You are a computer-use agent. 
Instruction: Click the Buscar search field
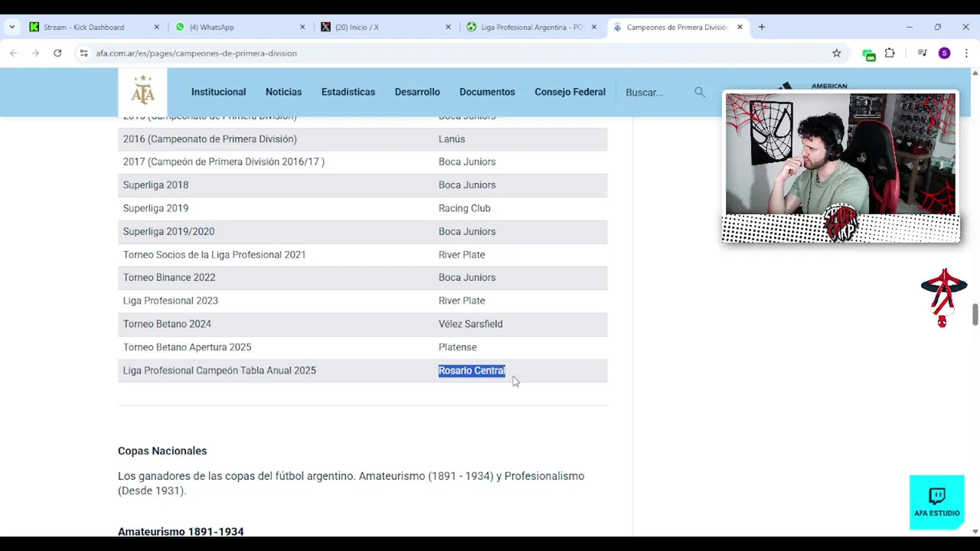[x=657, y=92]
